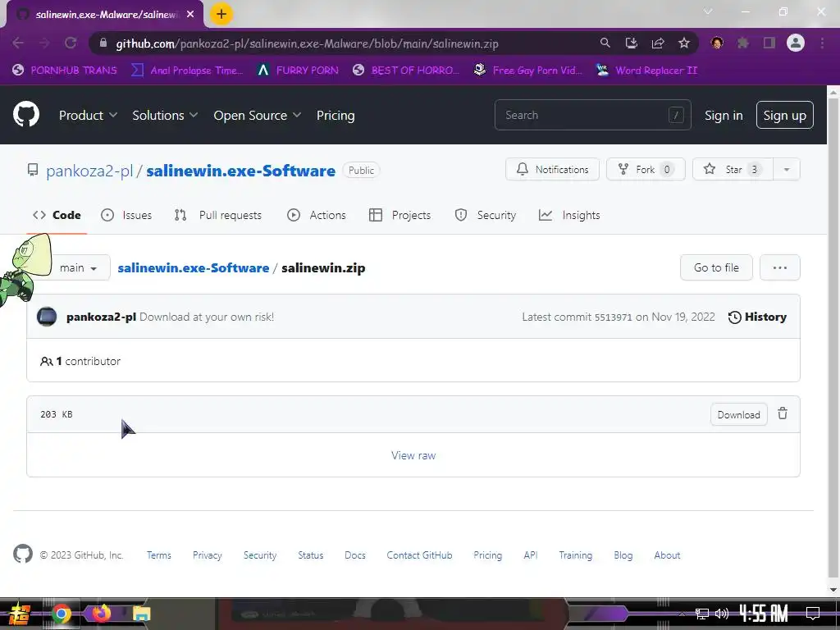This screenshot has width=840, height=630.
Task: Open the pankoza2-pl owner link
Action: click(89, 171)
